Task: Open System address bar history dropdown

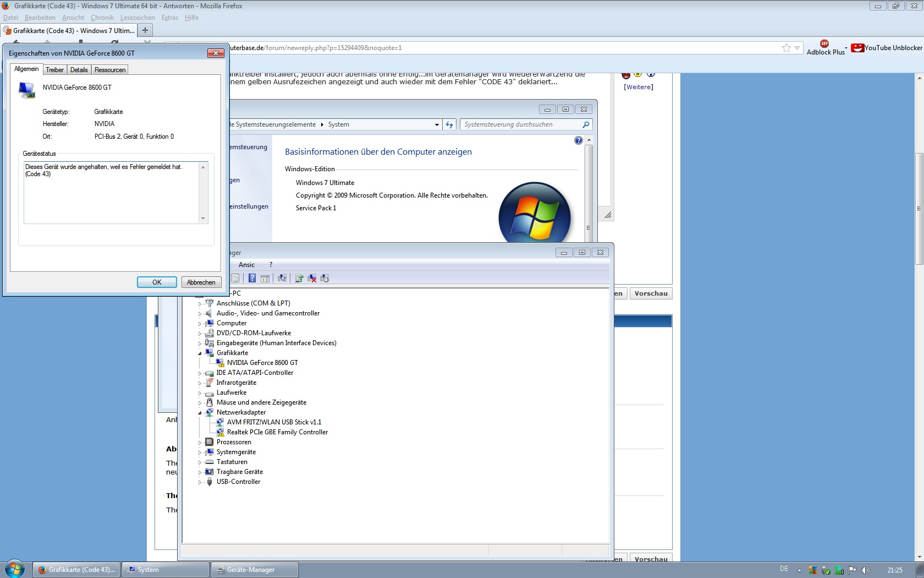Action: pos(437,124)
